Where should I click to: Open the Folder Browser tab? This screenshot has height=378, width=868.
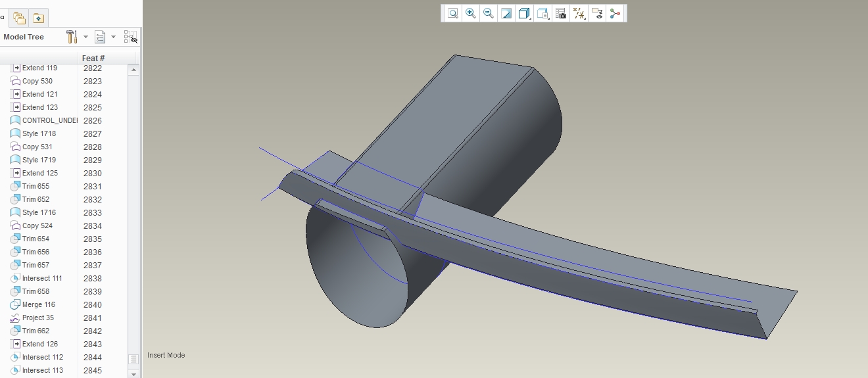(x=19, y=18)
